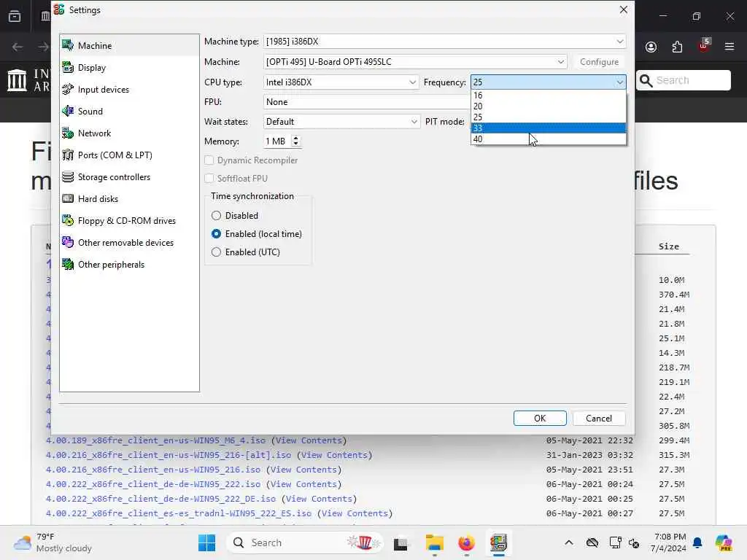Choose Enabled (UTC) synchronization

pos(216,252)
